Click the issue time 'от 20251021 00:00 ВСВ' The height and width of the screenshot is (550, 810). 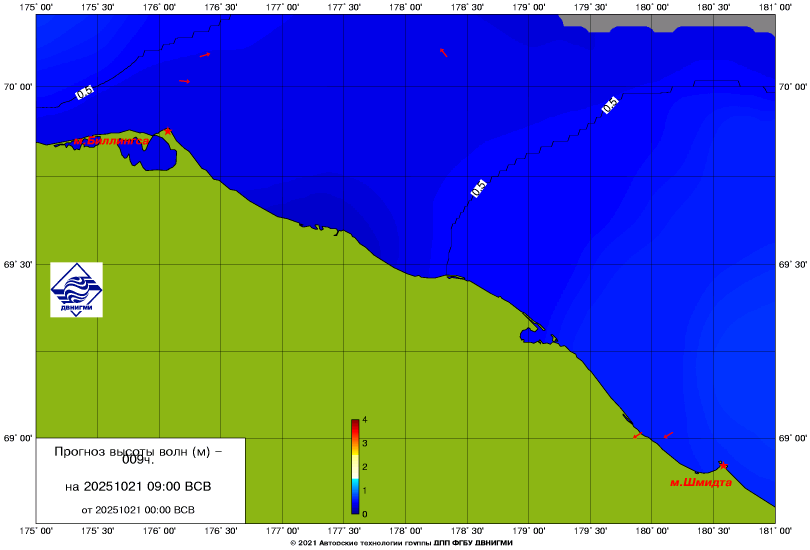138,509
